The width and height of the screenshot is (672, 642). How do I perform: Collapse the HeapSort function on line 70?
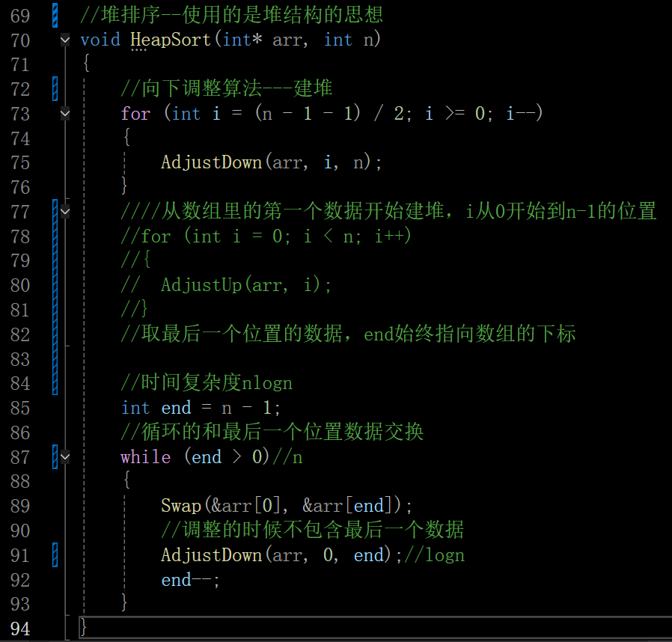pos(65,40)
